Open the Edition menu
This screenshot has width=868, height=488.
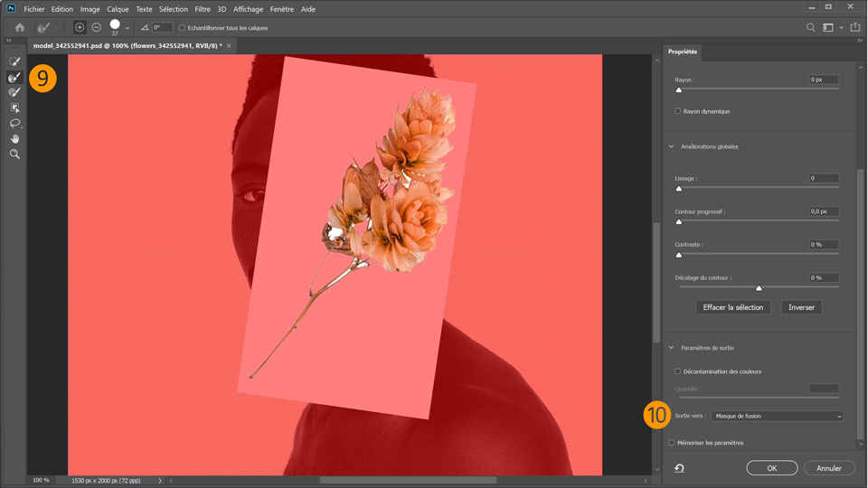[x=62, y=9]
